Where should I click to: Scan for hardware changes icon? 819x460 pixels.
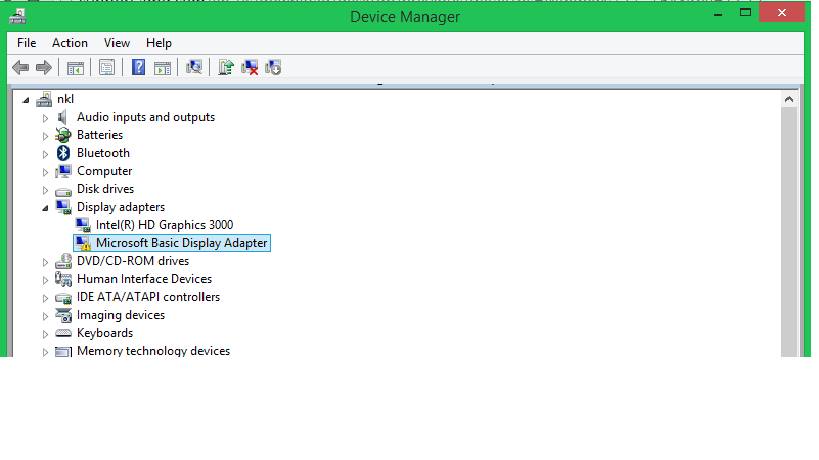pos(194,67)
